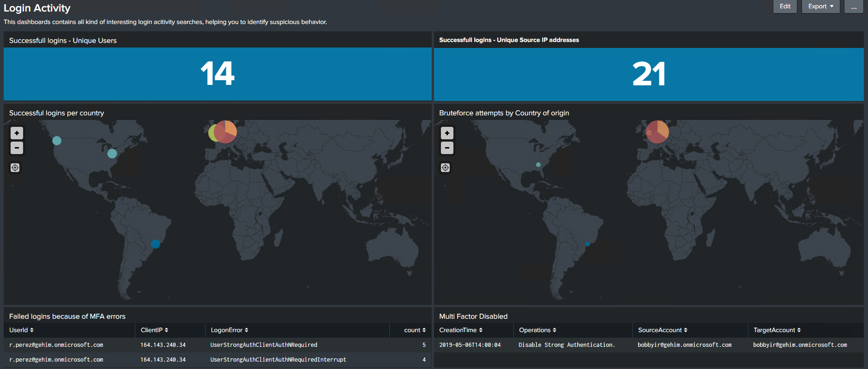Select the Europe pie marker on successful logins map

pos(225,132)
